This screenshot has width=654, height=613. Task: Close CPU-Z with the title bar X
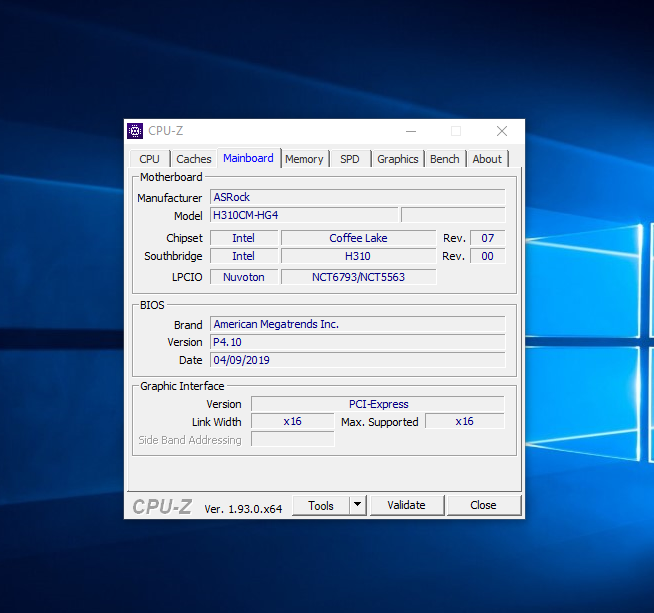point(502,131)
